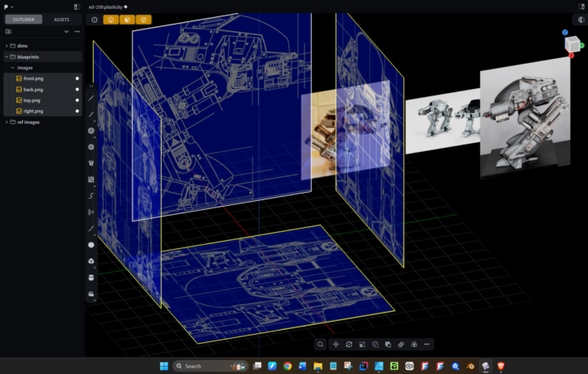Switch to the Outliner tab
Image resolution: width=588 pixels, height=374 pixels.
coord(23,19)
